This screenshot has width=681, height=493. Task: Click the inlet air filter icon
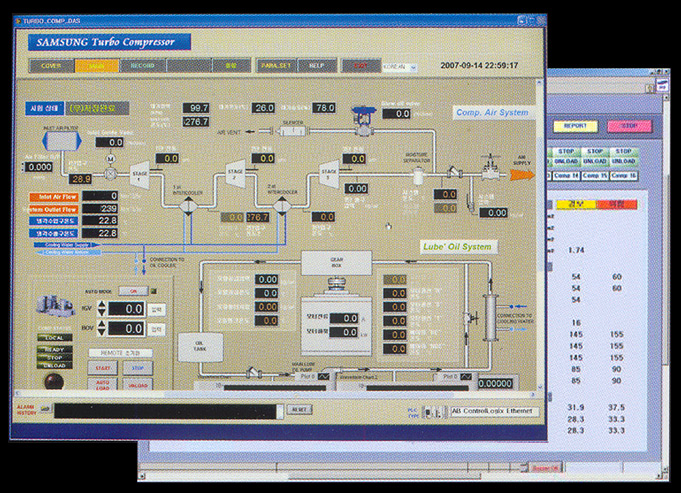coord(62,141)
